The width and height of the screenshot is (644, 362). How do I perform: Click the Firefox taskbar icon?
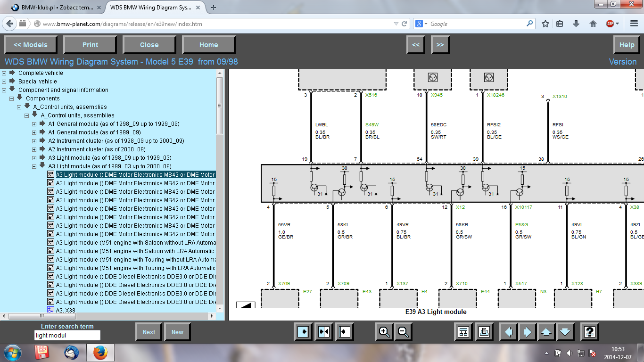pos(100,353)
